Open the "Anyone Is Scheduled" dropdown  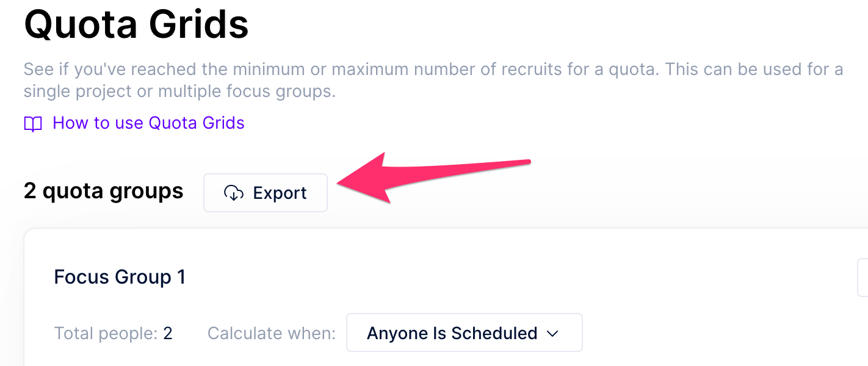pyautogui.click(x=463, y=333)
